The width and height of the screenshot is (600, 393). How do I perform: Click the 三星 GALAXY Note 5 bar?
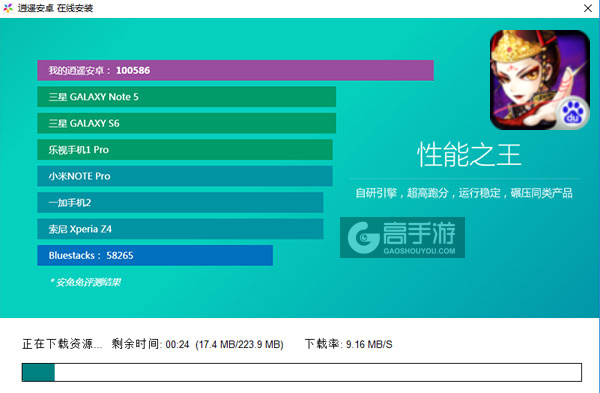pyautogui.click(x=186, y=97)
